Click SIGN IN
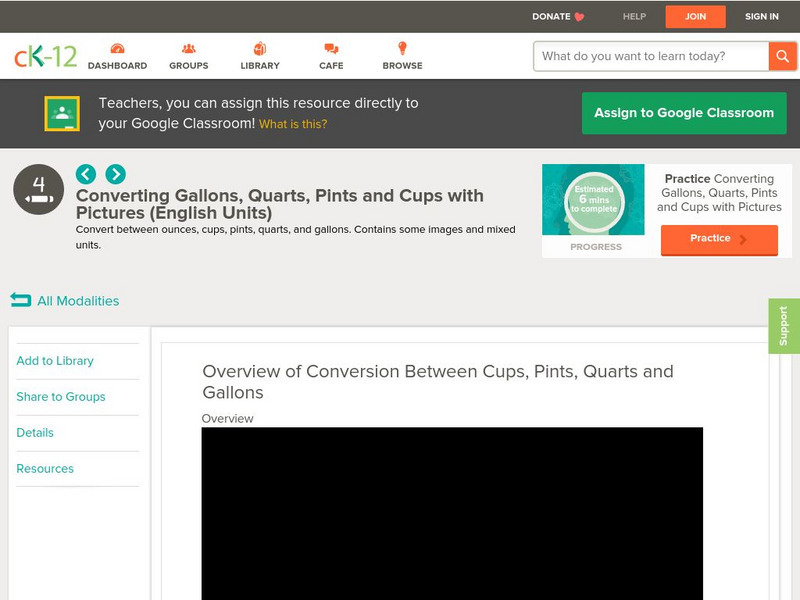Image resolution: width=800 pixels, height=600 pixels. (761, 16)
